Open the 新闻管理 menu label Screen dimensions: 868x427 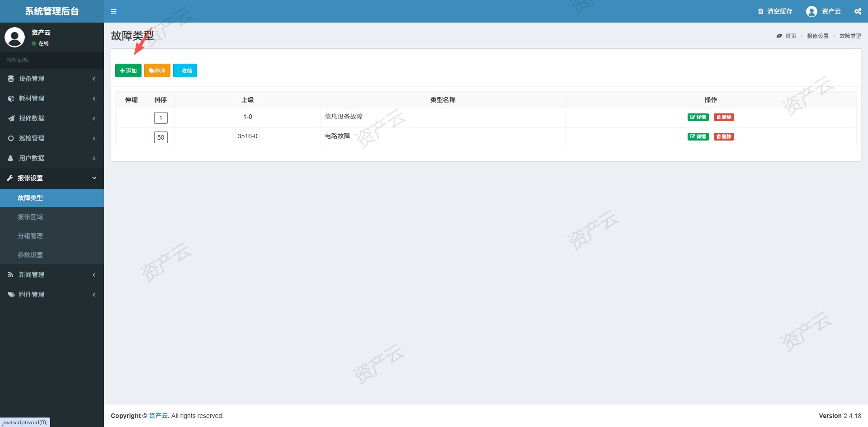(32, 275)
